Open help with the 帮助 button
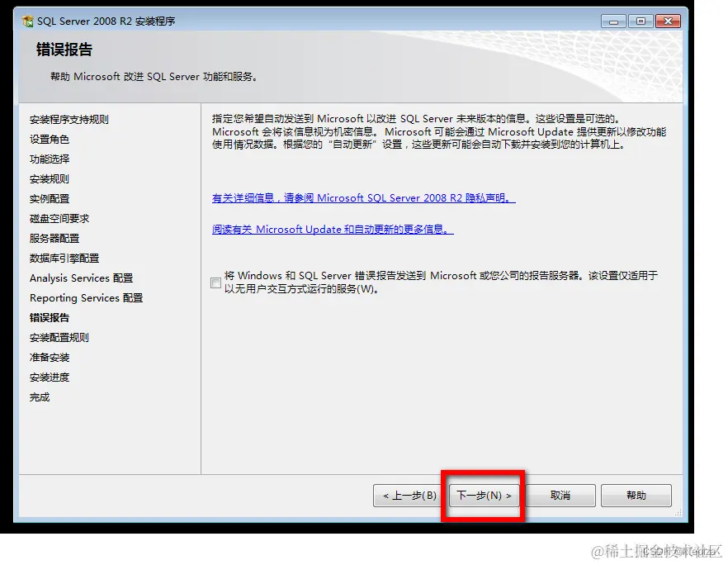This screenshot has height=565, width=728. (x=636, y=496)
